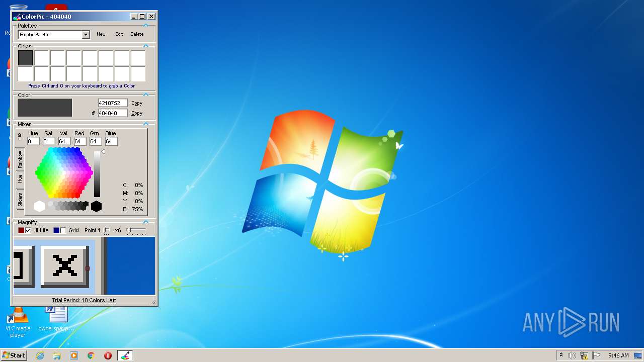Switch to the Hue mixer tab
This screenshot has height=362, width=644.
pyautogui.click(x=20, y=178)
